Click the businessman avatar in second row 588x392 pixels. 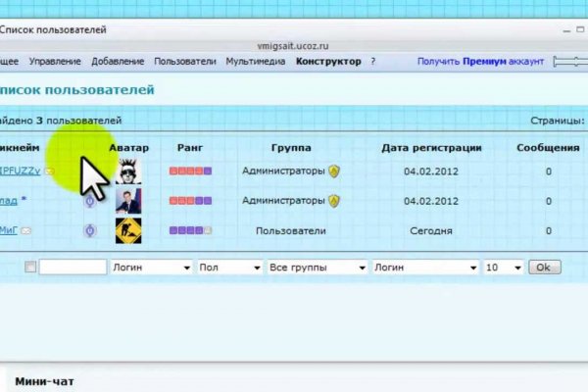129,202
